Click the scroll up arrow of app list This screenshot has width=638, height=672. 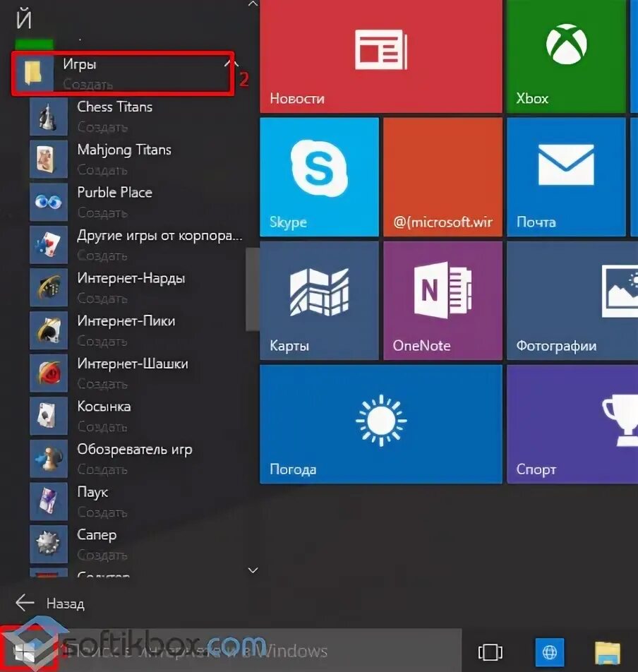coord(253,4)
